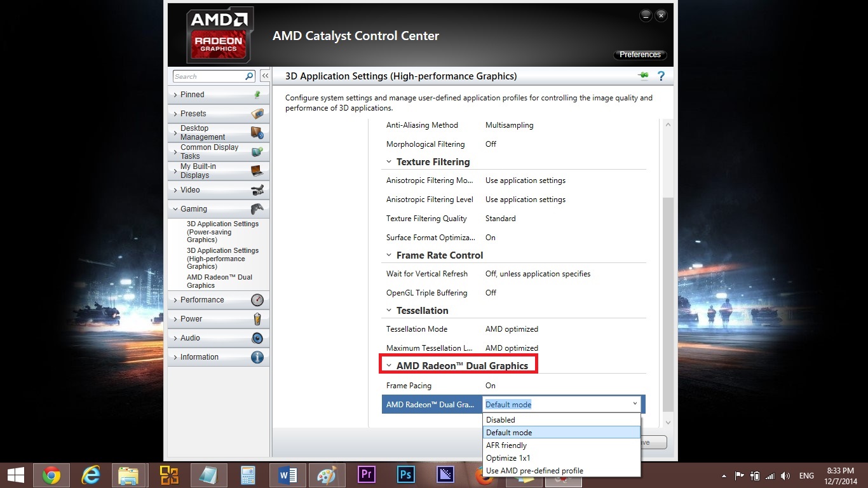
Task: Open Paint from the taskbar
Action: tap(327, 475)
